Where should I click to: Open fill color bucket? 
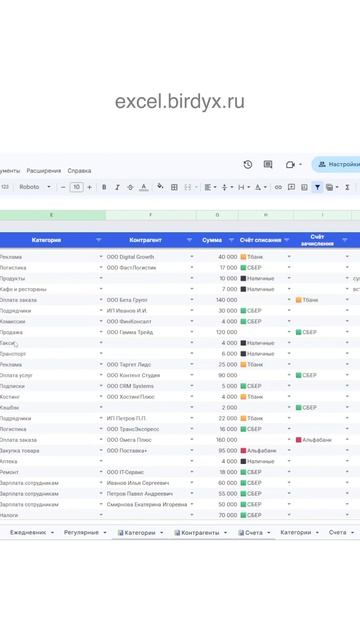pos(160,187)
